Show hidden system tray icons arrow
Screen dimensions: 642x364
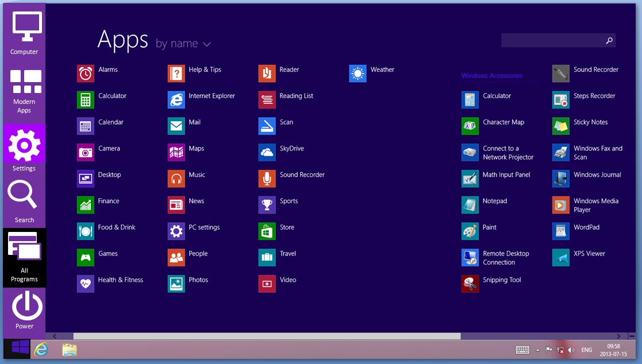click(538, 350)
